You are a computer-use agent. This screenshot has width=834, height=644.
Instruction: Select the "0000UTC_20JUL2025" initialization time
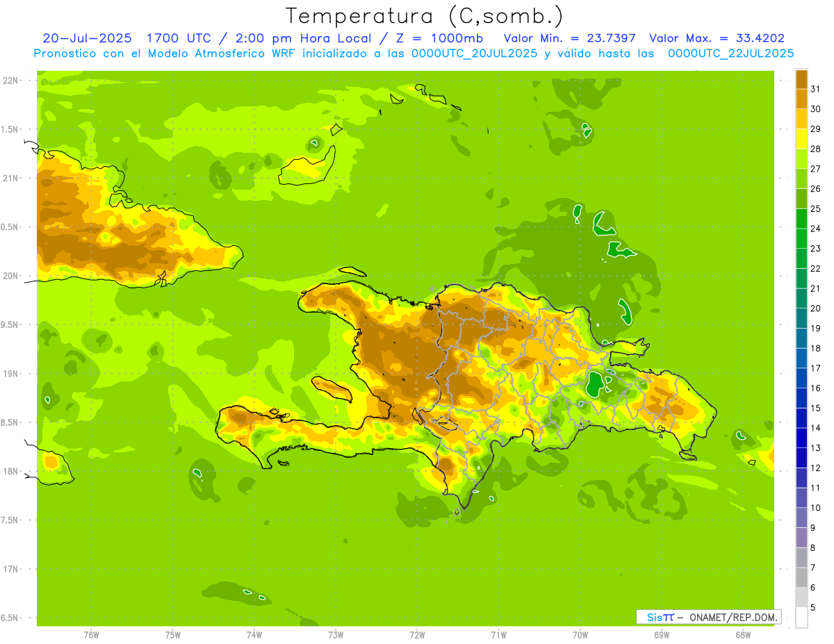[475, 53]
